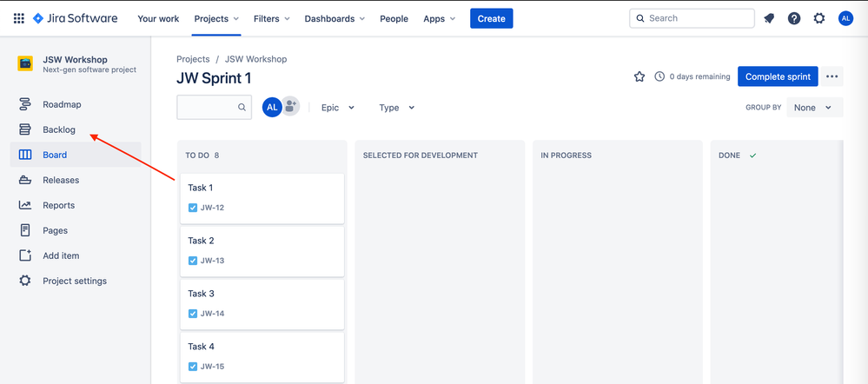The width and height of the screenshot is (868, 384).
Task: Star the JW Sprint 1 board
Action: (639, 77)
